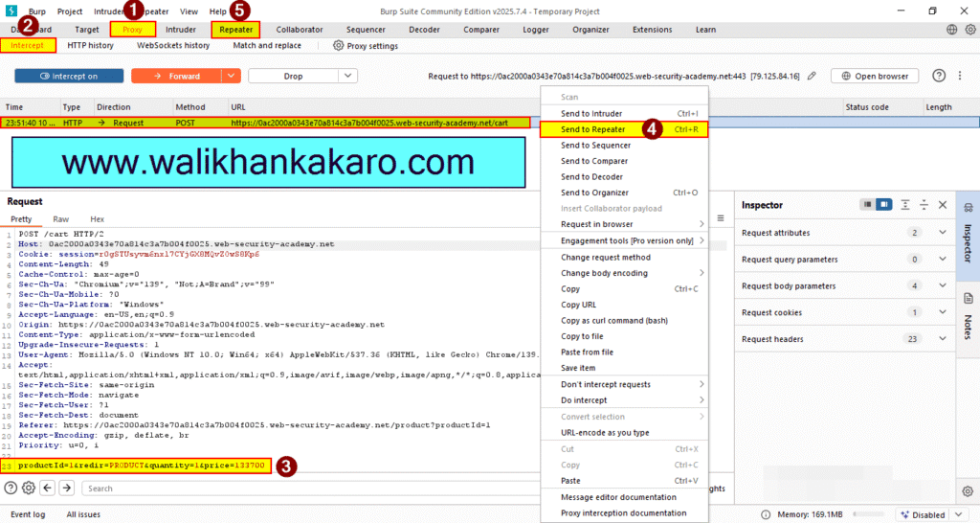Click the message editor hamburger menu icon
The width and height of the screenshot is (980, 523).
(x=721, y=218)
